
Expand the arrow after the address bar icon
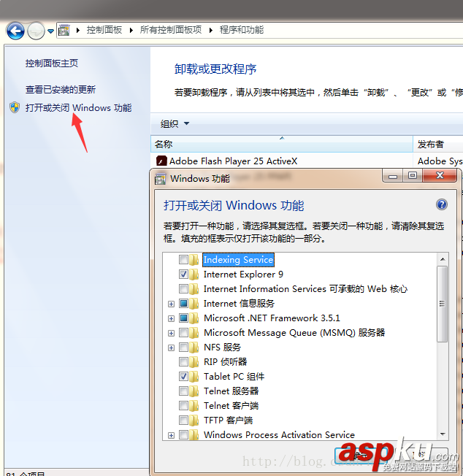[x=78, y=30]
